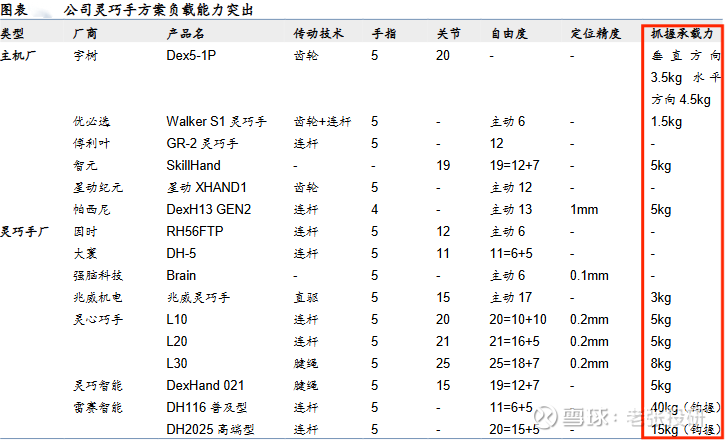This screenshot has height=440, width=726.
Task: Select product name L30
Action: coord(177,363)
